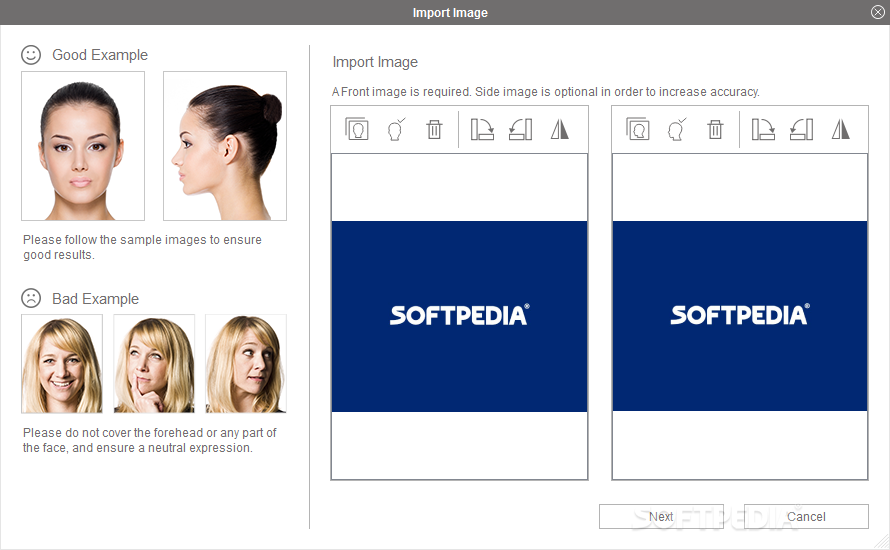890x550 pixels.
Task: Rotate front image counterclockwise
Action: pyautogui.click(x=520, y=129)
